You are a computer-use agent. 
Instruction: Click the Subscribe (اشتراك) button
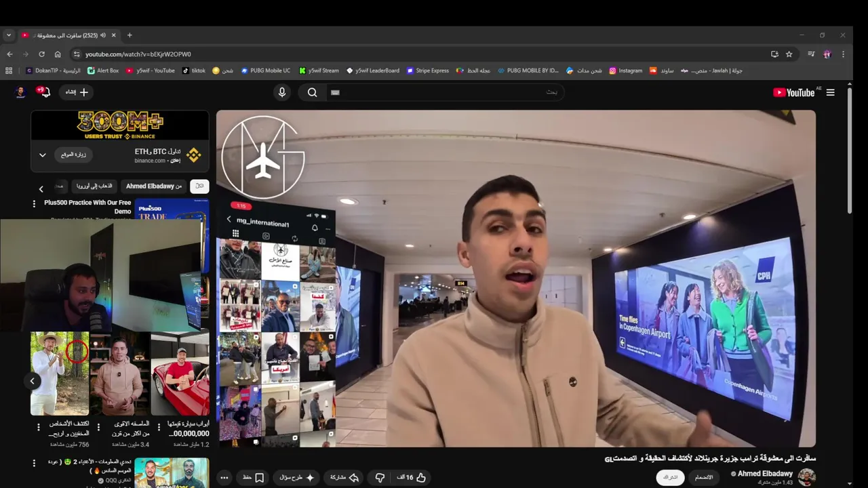pyautogui.click(x=670, y=477)
